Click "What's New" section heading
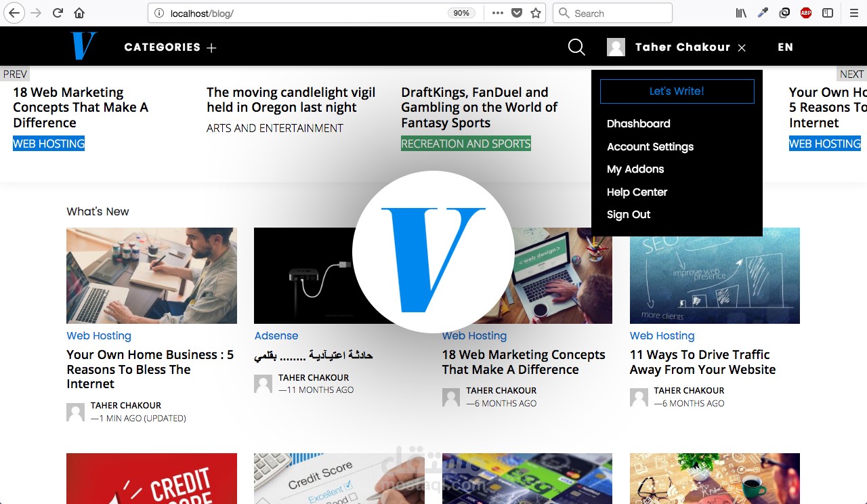This screenshot has width=867, height=504. (x=98, y=212)
